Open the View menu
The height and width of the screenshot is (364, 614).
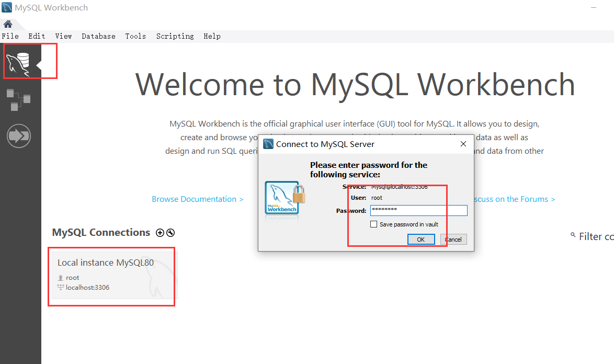63,36
